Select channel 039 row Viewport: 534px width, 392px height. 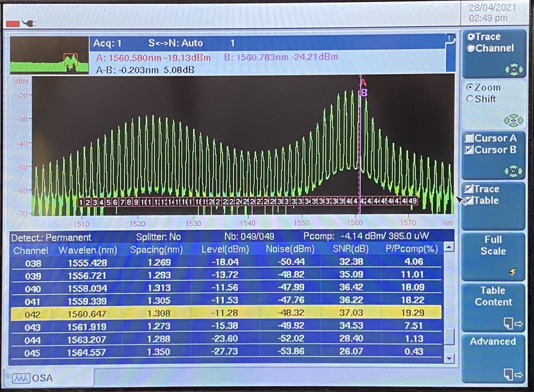(x=226, y=275)
